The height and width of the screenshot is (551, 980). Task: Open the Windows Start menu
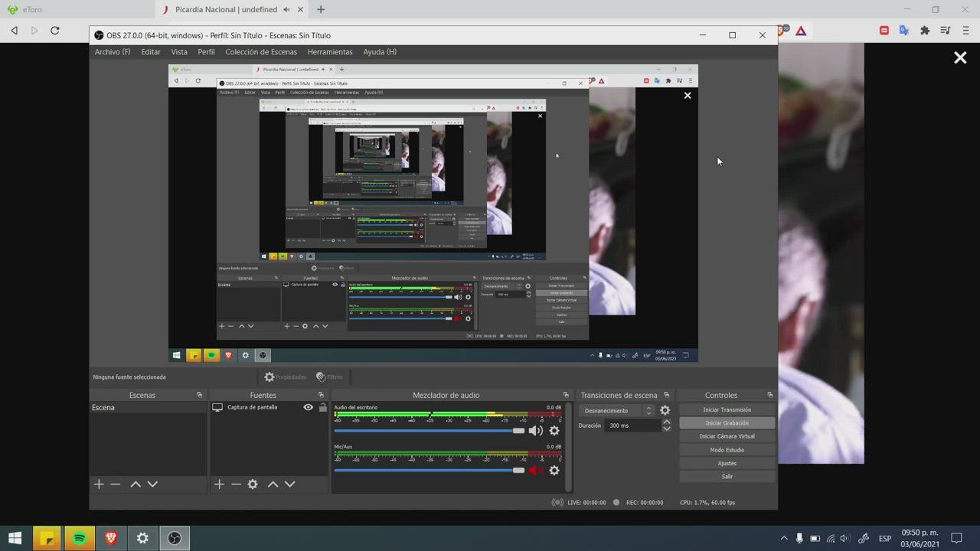click(x=15, y=538)
